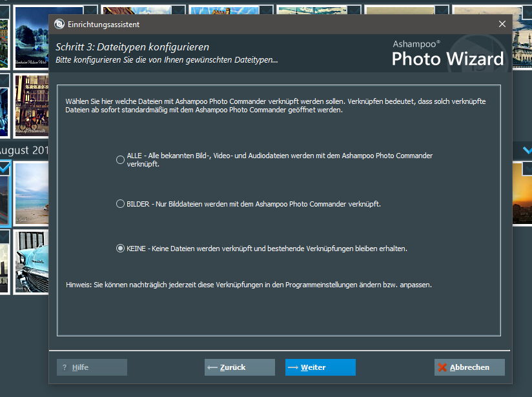The image size is (532, 397).
Task: Choose BILDER to link only image files
Action: (x=120, y=204)
